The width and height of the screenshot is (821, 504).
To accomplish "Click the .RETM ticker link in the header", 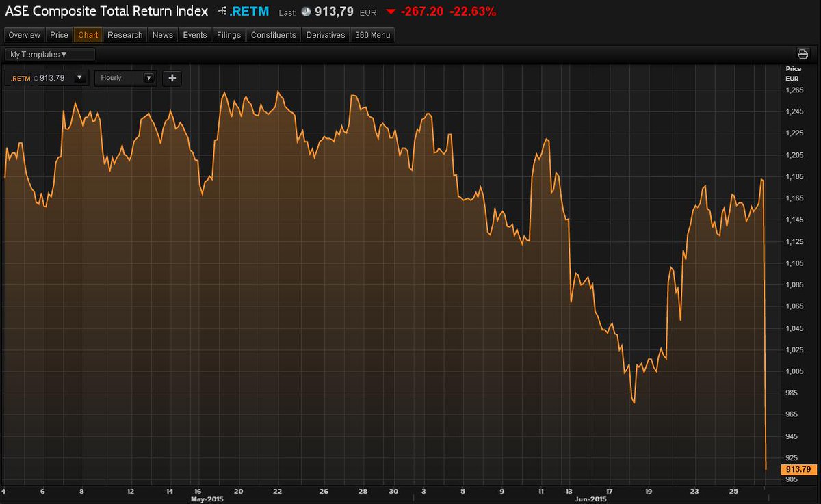I will 249,12.
